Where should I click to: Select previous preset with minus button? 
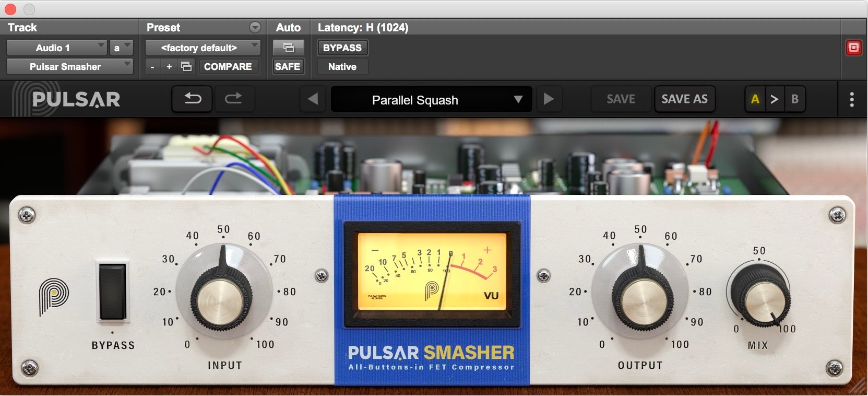(152, 67)
